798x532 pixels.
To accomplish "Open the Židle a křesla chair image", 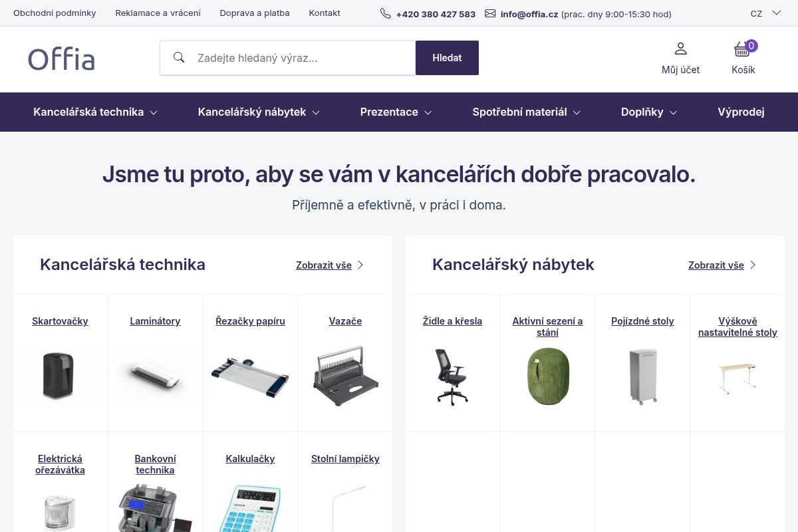I will point(452,377).
